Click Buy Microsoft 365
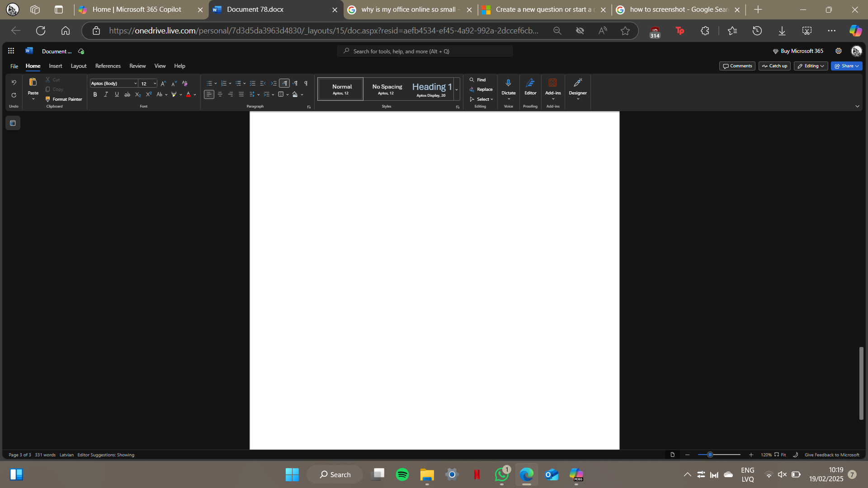This screenshot has width=868, height=488. [x=798, y=51]
